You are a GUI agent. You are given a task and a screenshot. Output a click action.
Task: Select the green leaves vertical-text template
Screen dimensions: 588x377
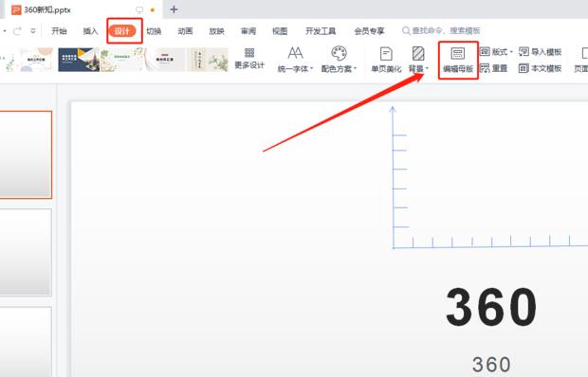click(208, 60)
